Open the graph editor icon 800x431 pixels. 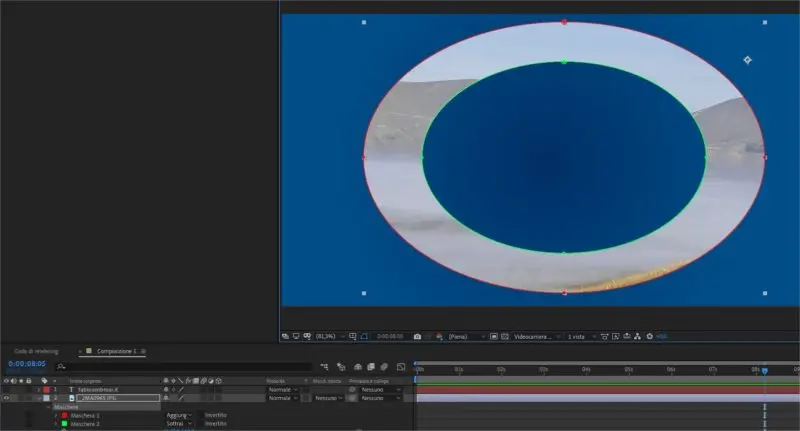click(x=401, y=367)
